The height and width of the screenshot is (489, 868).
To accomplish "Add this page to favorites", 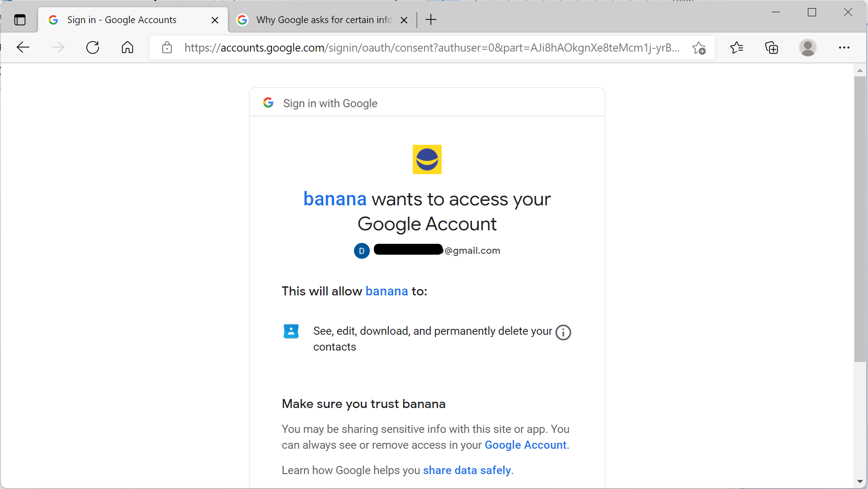I will (x=699, y=47).
